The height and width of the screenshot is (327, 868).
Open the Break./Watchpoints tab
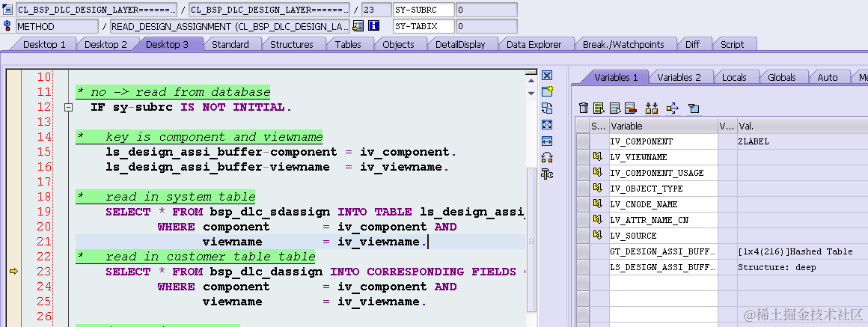click(x=623, y=44)
